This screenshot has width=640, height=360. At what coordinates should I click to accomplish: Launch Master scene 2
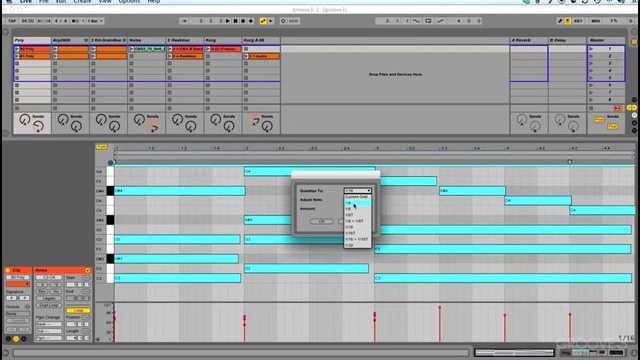(591, 56)
